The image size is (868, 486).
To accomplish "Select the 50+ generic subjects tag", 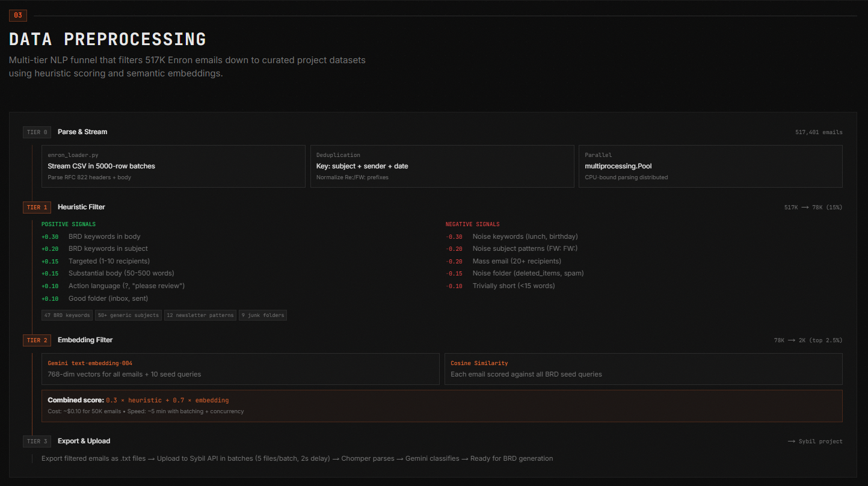I will tap(128, 315).
